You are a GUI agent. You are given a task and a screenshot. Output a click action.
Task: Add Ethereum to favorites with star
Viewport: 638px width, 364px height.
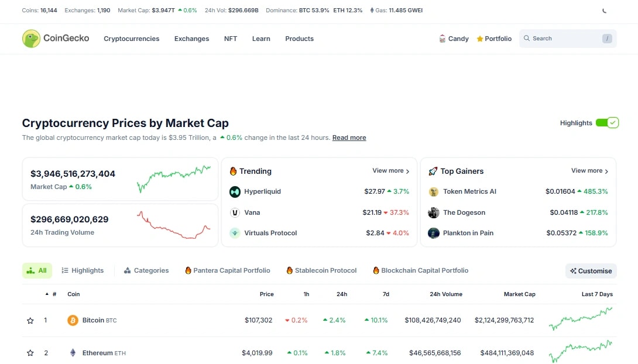[30, 353]
